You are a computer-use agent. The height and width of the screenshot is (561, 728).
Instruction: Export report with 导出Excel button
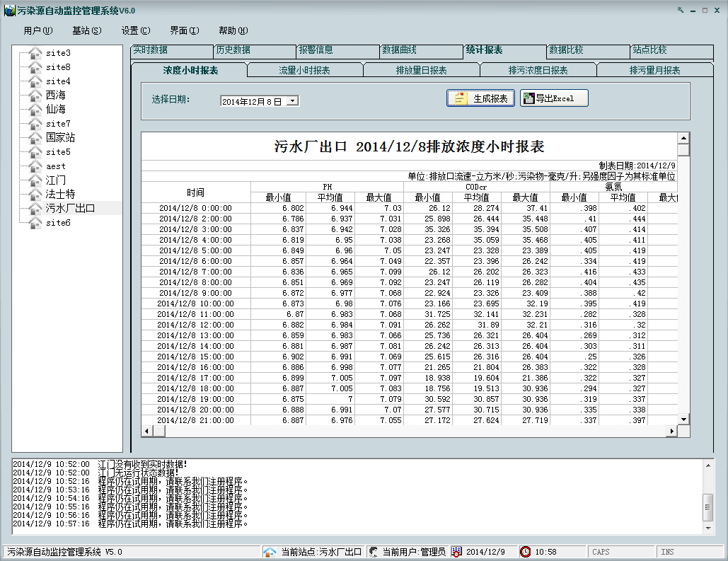(554, 98)
